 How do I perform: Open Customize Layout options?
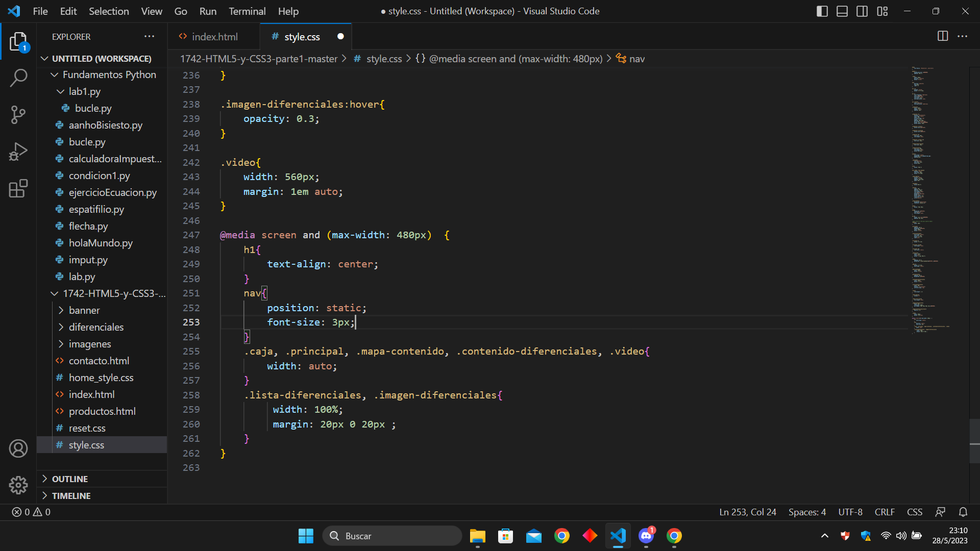pyautogui.click(x=883, y=11)
